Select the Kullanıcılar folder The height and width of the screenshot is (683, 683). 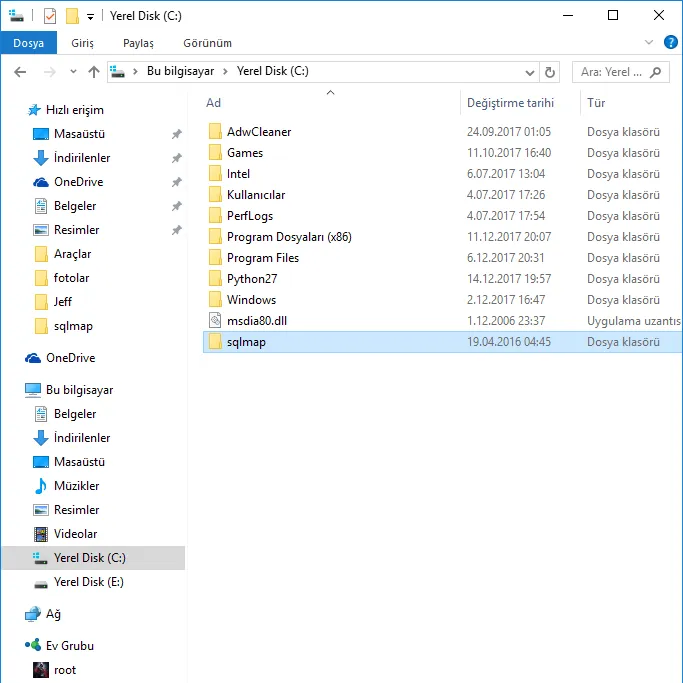pos(256,194)
